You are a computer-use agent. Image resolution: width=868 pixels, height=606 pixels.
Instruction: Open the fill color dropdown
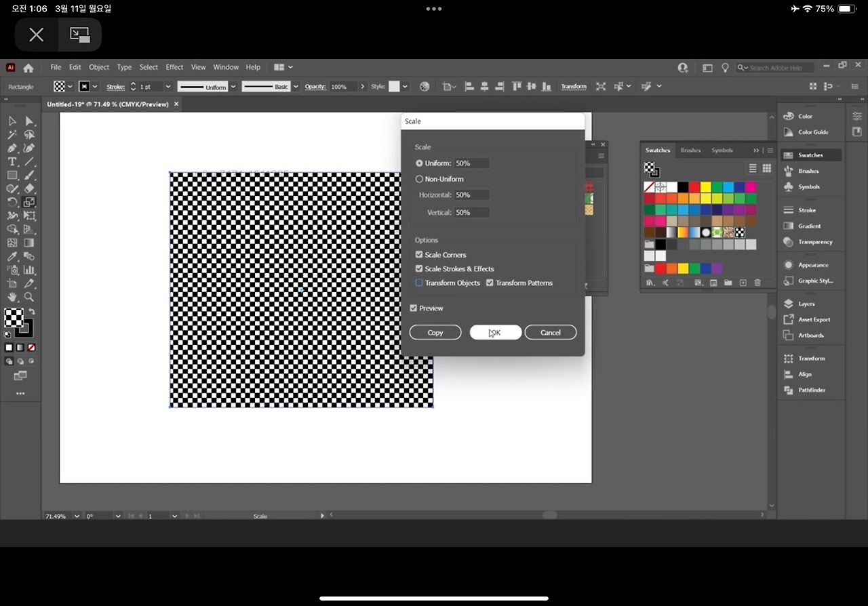(70, 87)
